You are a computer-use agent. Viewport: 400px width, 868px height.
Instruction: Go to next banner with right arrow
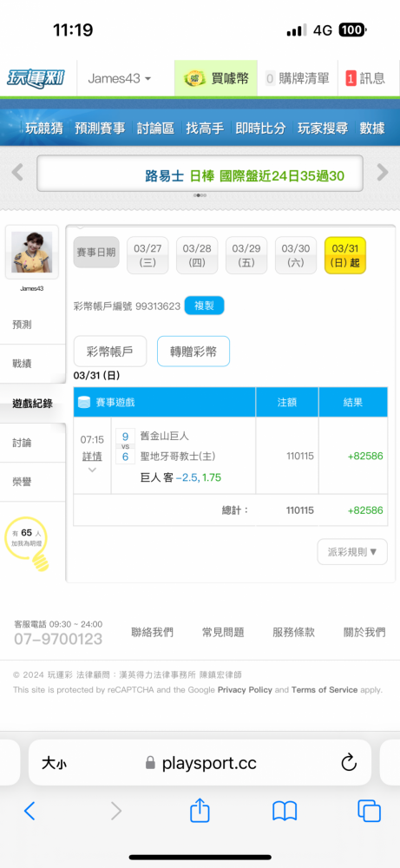(x=383, y=173)
